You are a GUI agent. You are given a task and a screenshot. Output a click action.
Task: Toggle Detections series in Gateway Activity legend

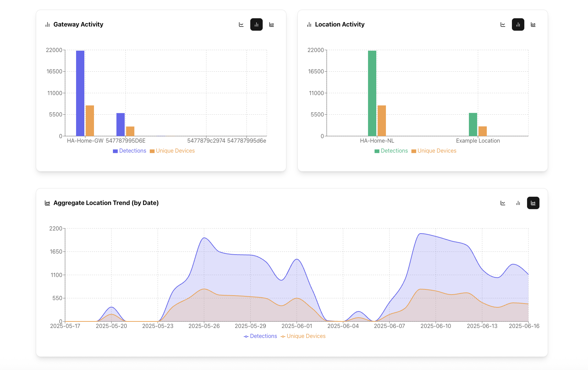click(x=129, y=151)
